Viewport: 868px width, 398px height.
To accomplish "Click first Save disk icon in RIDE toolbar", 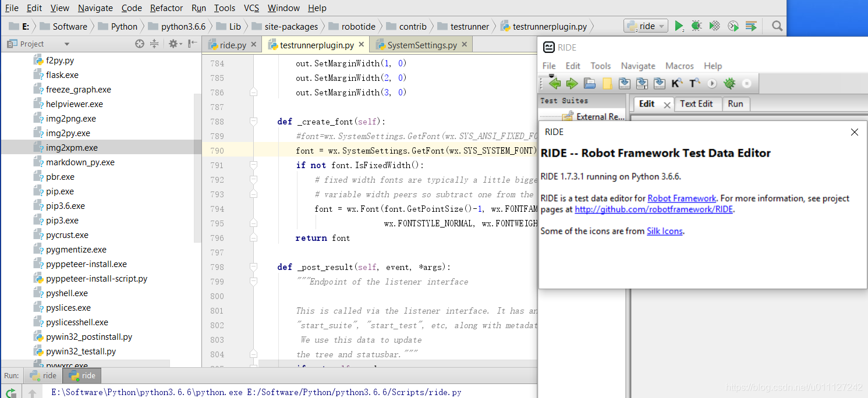I will pos(625,83).
